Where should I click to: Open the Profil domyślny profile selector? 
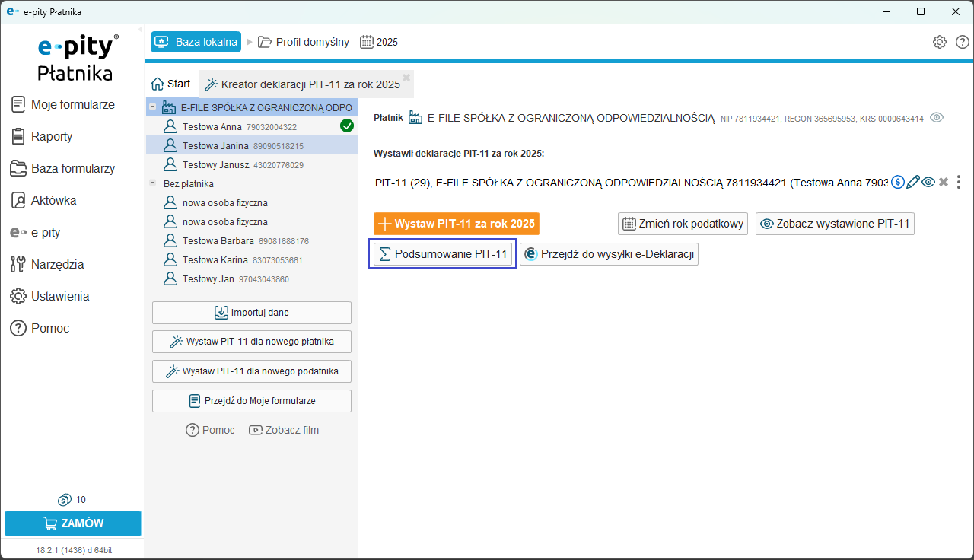304,42
